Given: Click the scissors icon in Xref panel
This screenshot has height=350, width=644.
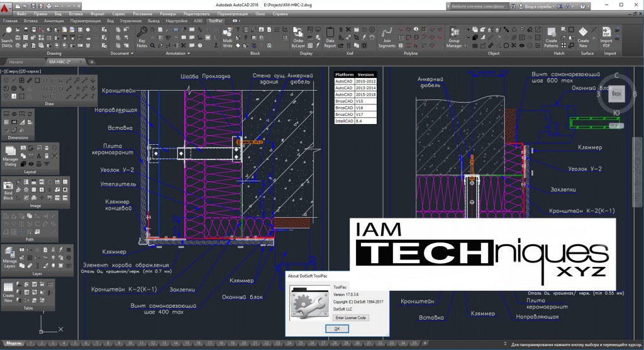Looking at the screenshot, I should (x=348, y=30).
